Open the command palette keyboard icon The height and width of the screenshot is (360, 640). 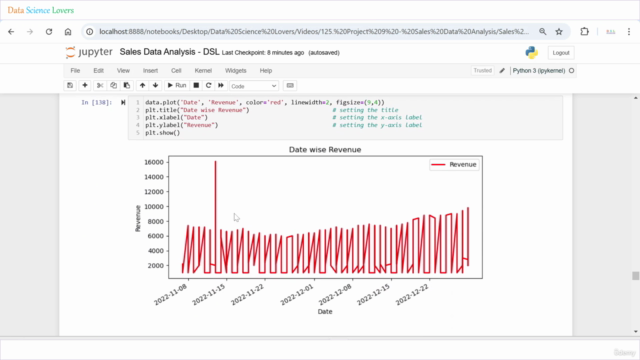click(x=290, y=86)
